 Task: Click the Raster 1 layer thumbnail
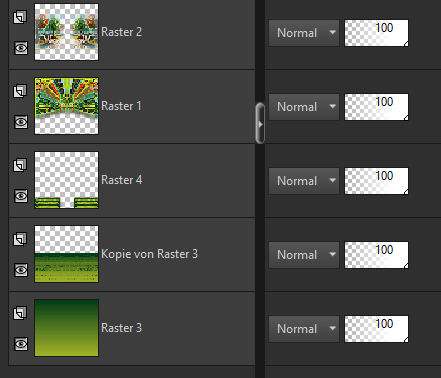click(66, 106)
